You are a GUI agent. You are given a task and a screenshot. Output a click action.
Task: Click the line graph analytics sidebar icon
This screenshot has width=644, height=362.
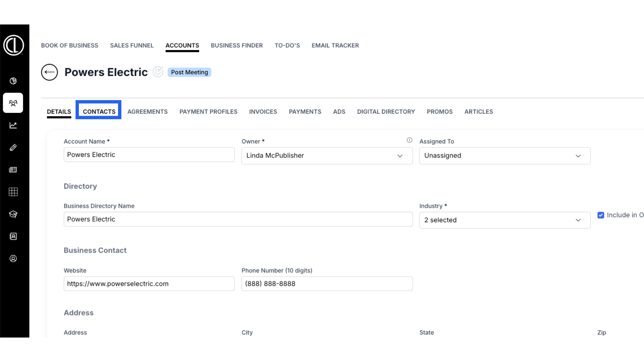[x=13, y=125]
